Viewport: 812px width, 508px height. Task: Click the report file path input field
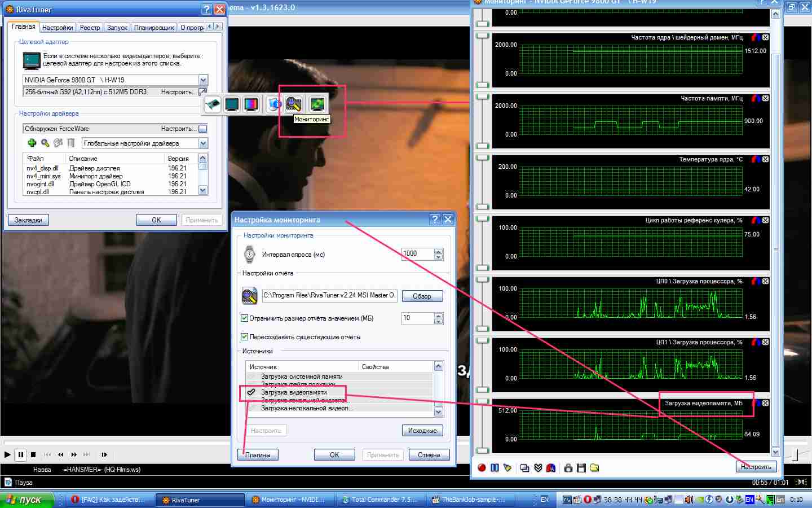click(329, 295)
